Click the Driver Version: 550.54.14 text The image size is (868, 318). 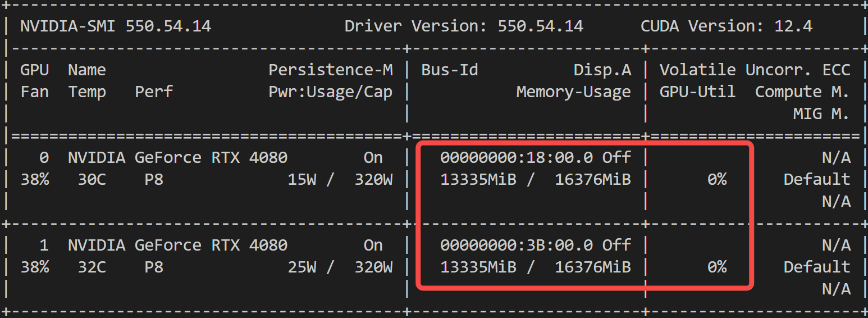(464, 26)
